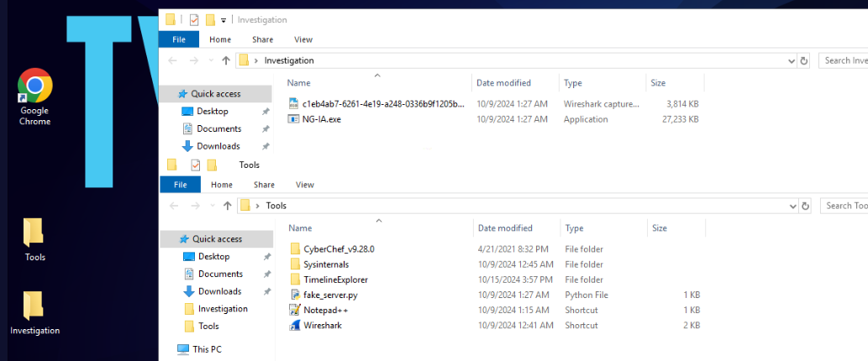Open This PC in the navigation pane
This screenshot has height=361, width=868.
(x=207, y=349)
